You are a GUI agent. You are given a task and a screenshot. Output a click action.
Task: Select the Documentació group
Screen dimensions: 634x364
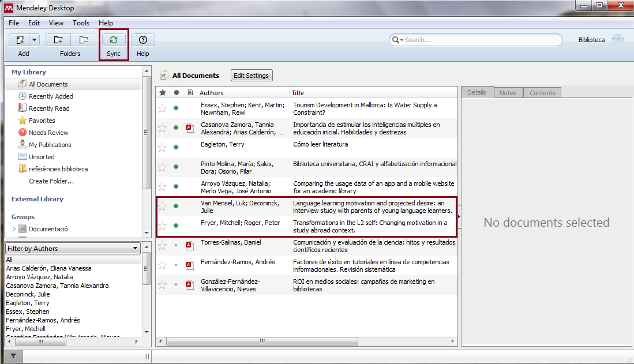tap(48, 229)
